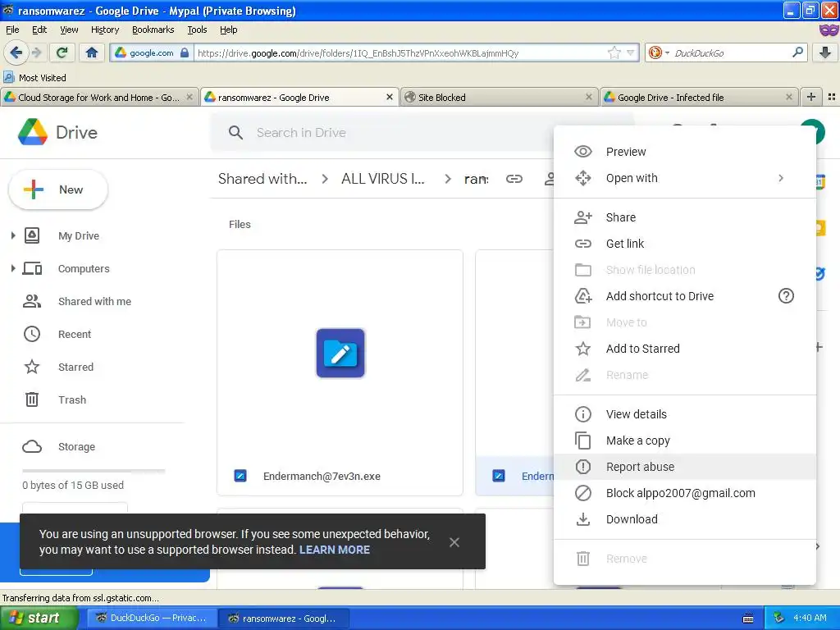Select Get link in the context menu
This screenshot has height=630, width=840.
tap(685, 243)
